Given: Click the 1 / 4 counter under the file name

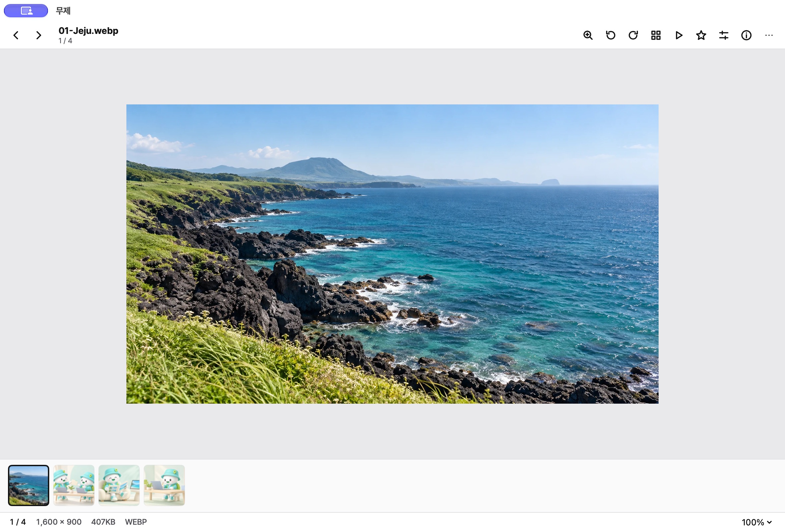Looking at the screenshot, I should 65,41.
